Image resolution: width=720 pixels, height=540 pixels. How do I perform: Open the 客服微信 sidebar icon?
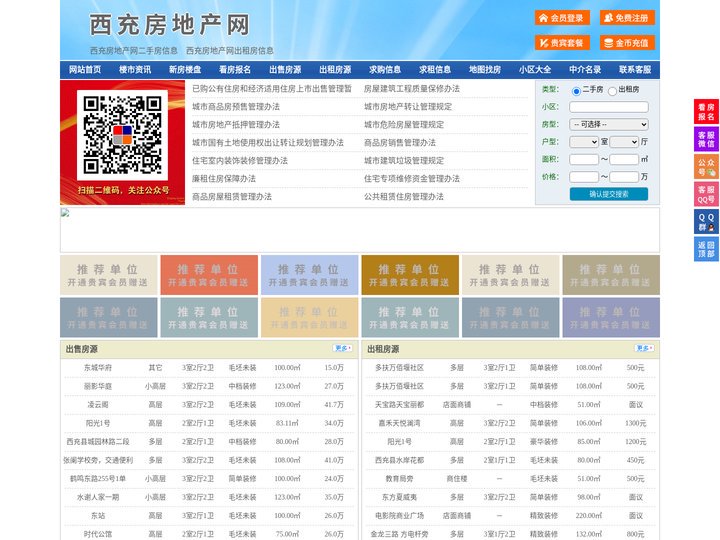pos(706,139)
